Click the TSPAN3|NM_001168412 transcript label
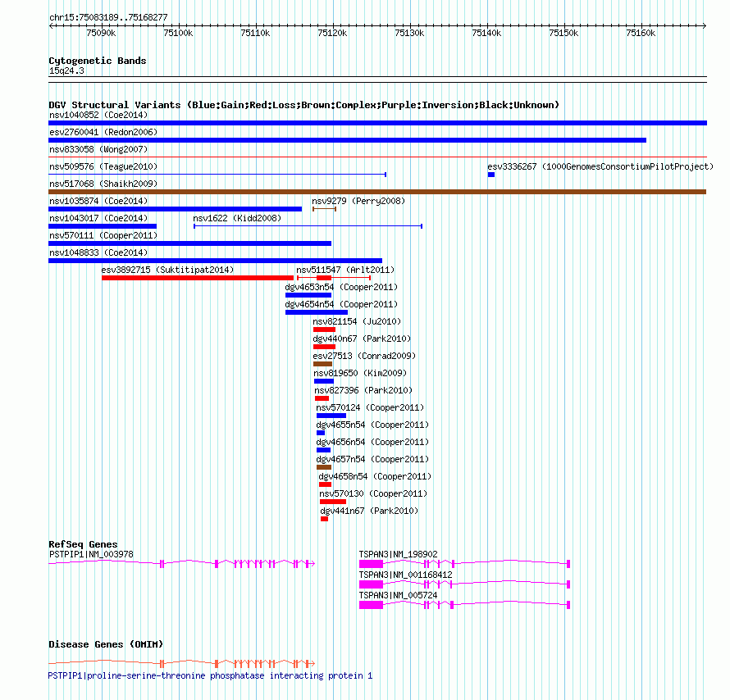The height and width of the screenshot is (700, 730). click(x=405, y=575)
